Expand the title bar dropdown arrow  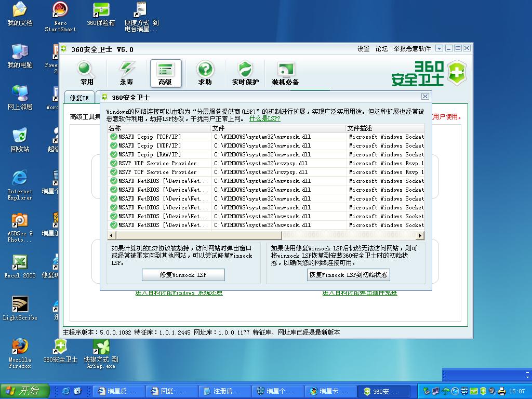tap(439, 48)
